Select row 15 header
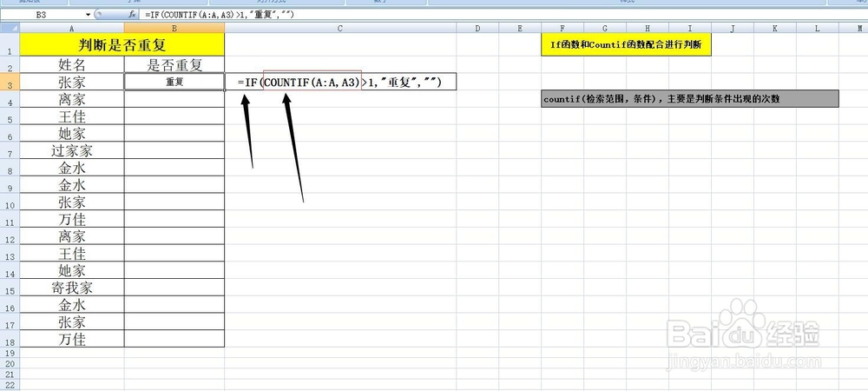The width and height of the screenshot is (868, 391). coord(10,288)
